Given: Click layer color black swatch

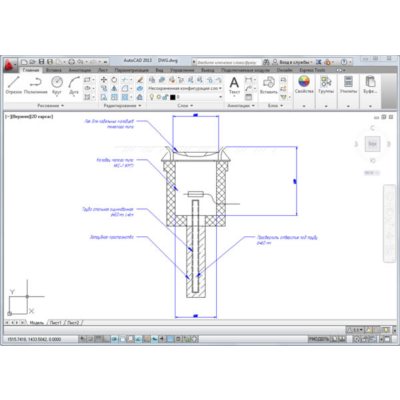Looking at the screenshot, I should [172, 97].
